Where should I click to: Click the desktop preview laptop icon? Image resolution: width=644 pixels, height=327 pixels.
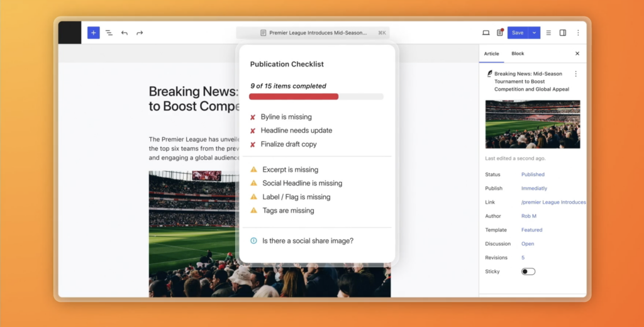point(486,33)
